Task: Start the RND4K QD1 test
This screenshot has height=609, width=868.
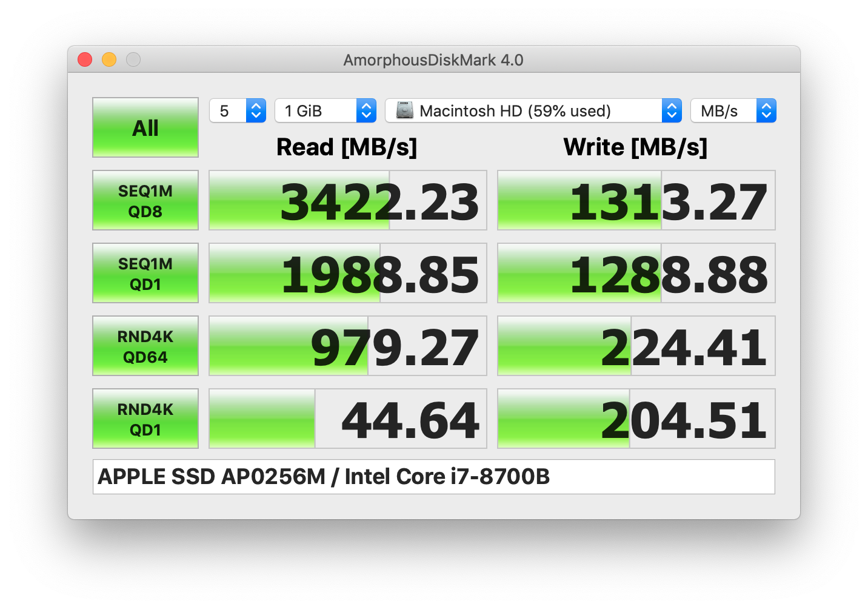Action: coord(145,419)
